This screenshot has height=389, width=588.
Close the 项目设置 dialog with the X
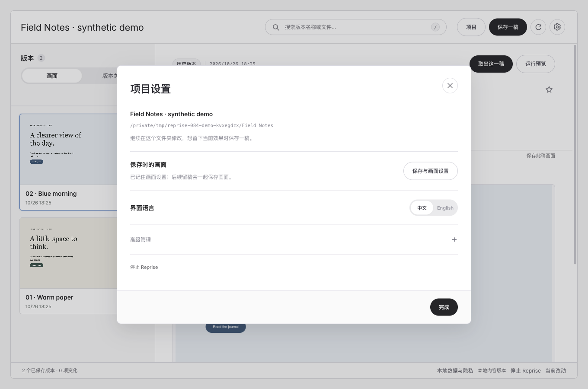pyautogui.click(x=450, y=86)
